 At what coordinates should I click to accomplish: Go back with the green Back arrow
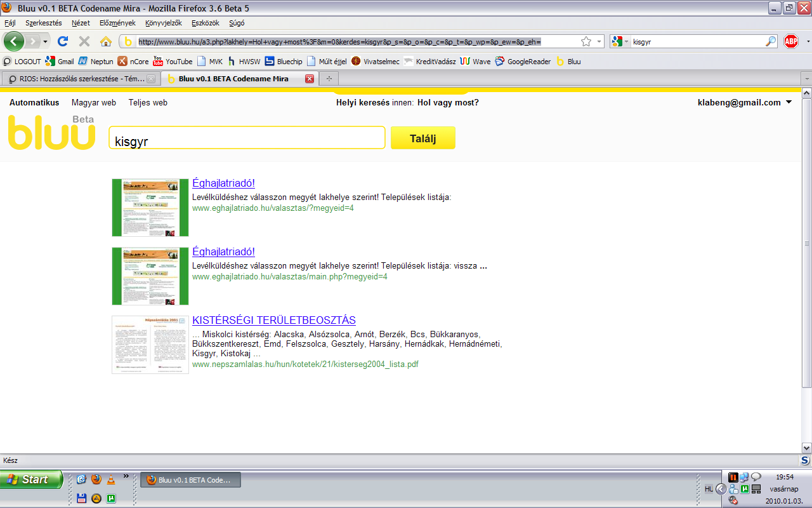[14, 41]
